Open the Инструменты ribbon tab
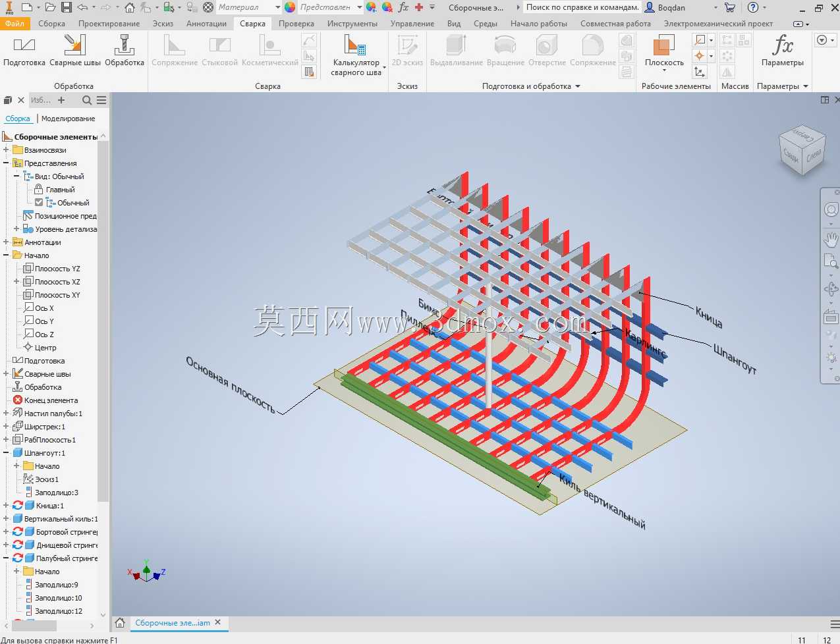 [352, 24]
